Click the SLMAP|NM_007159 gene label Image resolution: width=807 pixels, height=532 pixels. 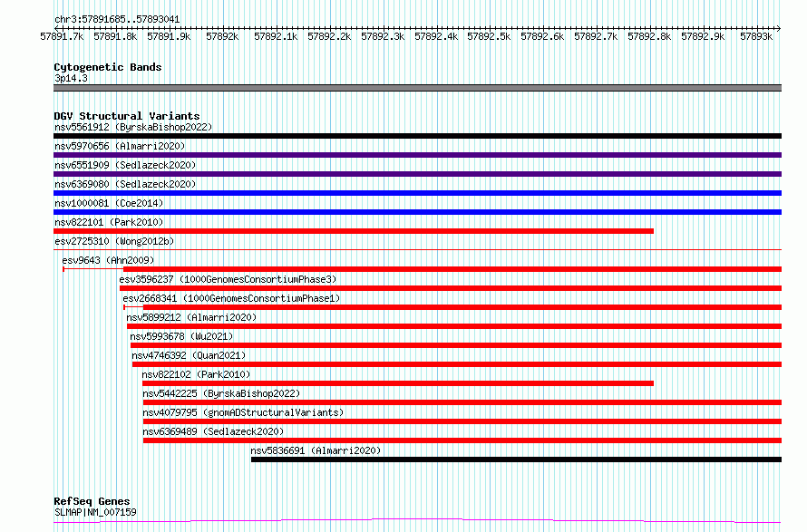(x=95, y=512)
